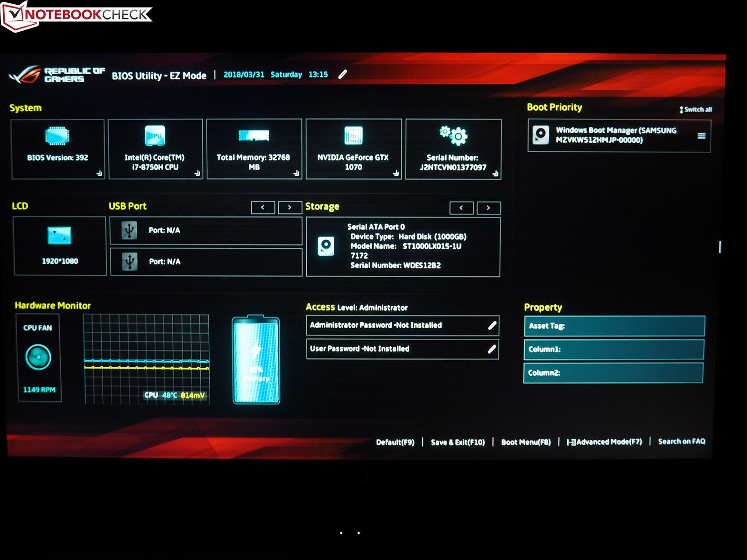Show previous USB ports

click(x=263, y=207)
